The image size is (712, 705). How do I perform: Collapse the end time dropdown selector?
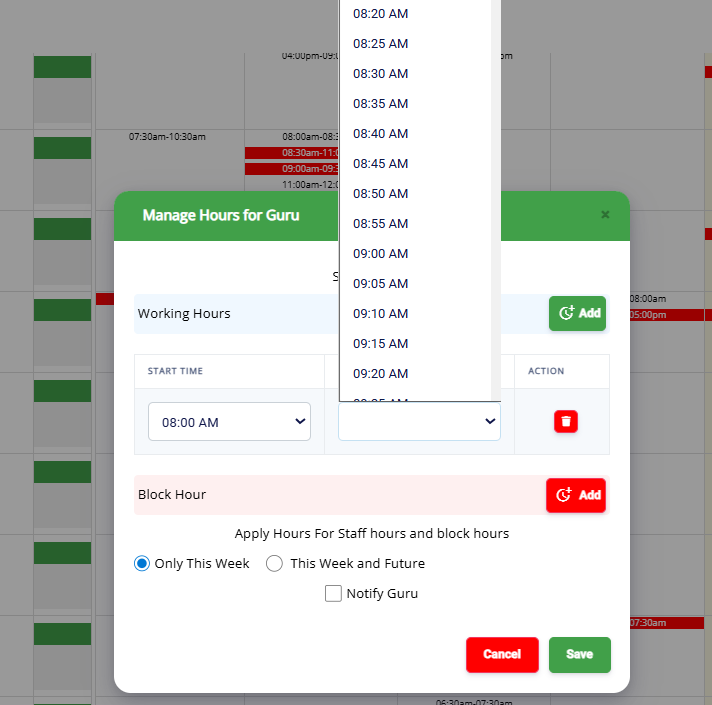419,422
